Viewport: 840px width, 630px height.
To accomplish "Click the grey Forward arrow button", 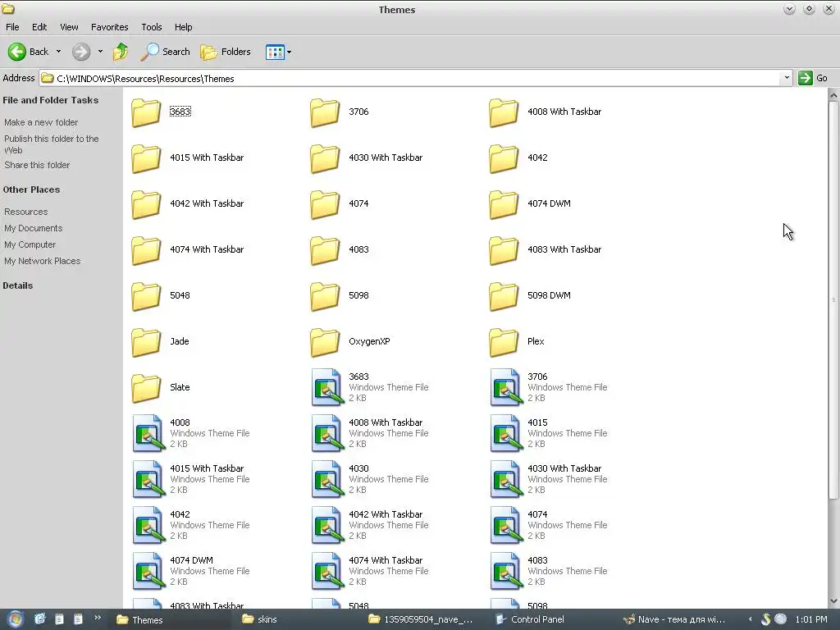I will [81, 52].
